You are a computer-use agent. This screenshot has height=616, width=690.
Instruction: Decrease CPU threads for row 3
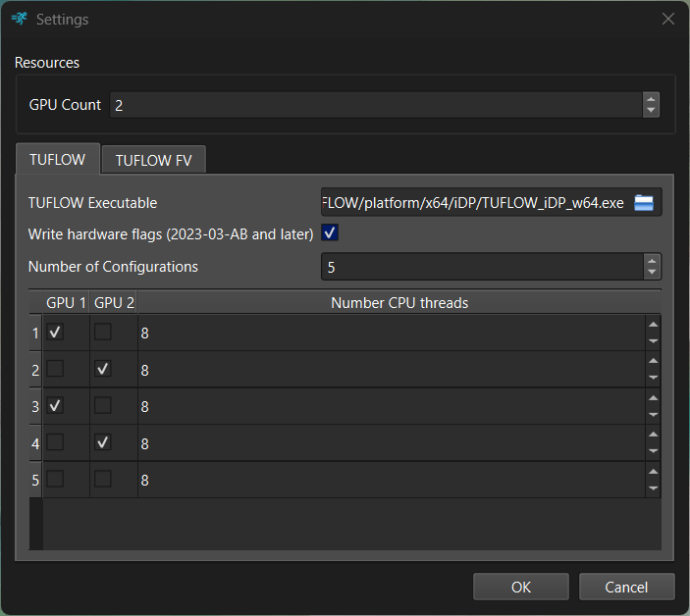pyautogui.click(x=653, y=415)
